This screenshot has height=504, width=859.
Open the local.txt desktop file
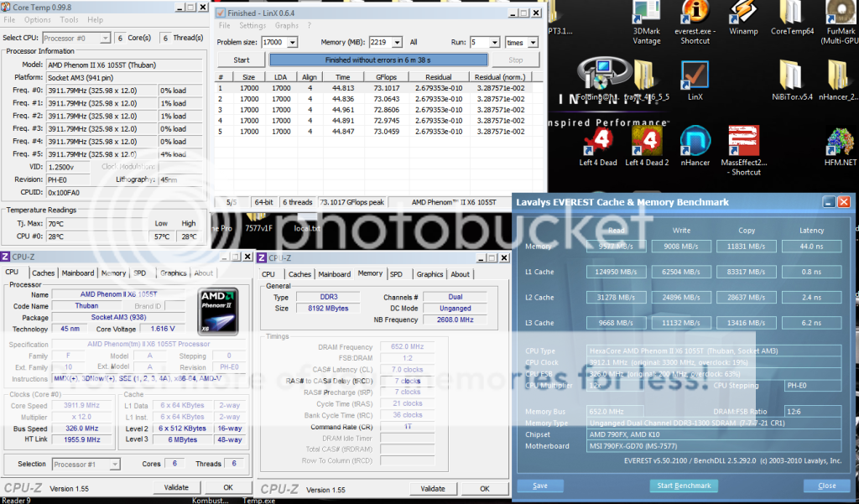[x=307, y=224]
